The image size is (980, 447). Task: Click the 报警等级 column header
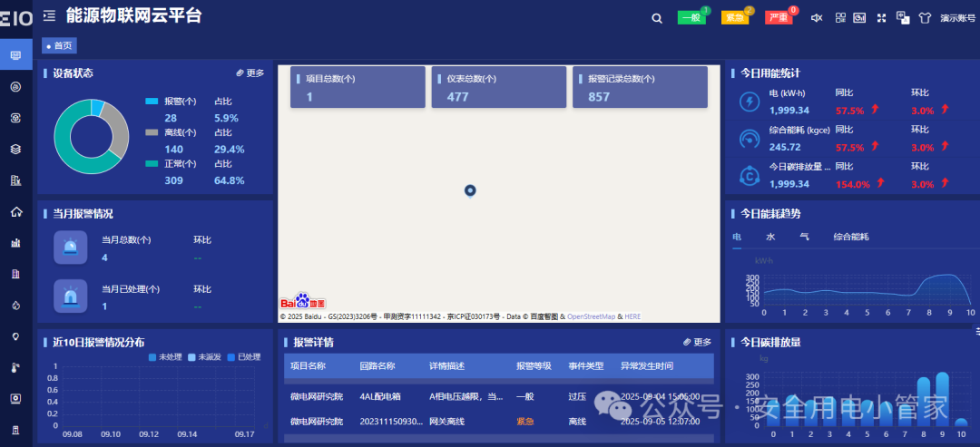pos(534,365)
